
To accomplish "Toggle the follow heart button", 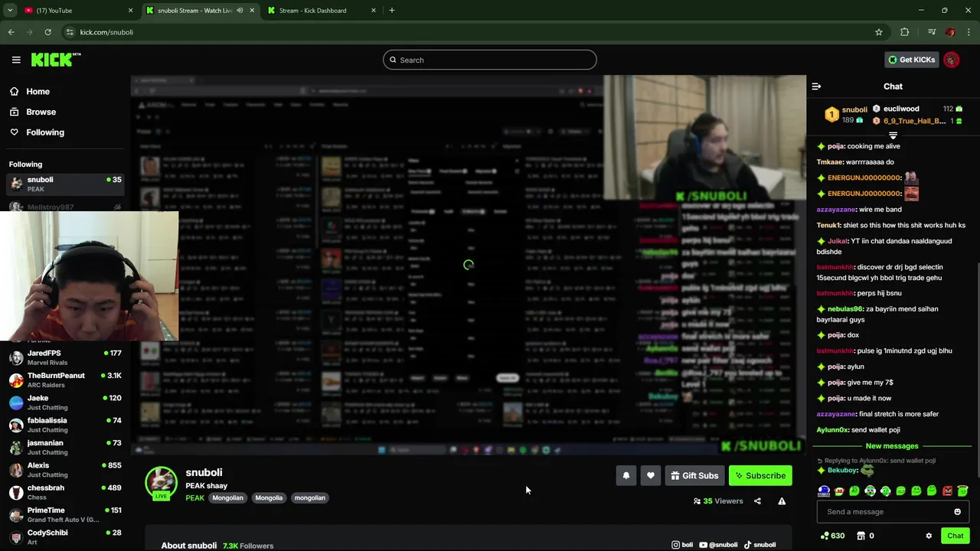I will click(x=650, y=475).
